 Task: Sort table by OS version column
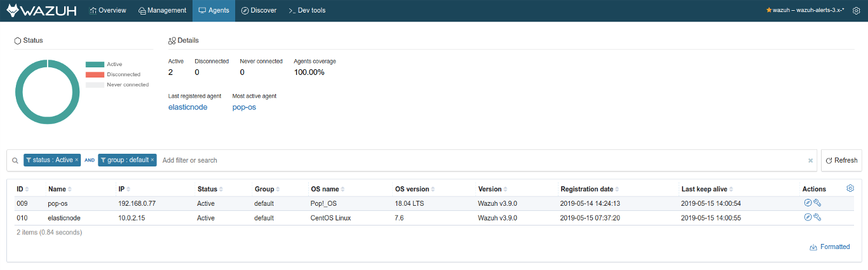416,189
